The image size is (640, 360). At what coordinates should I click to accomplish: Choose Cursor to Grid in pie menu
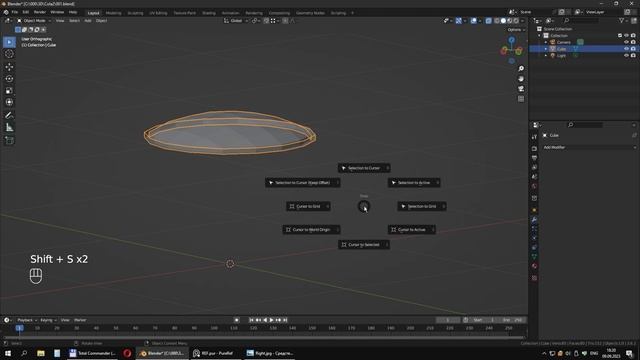pyautogui.click(x=309, y=207)
